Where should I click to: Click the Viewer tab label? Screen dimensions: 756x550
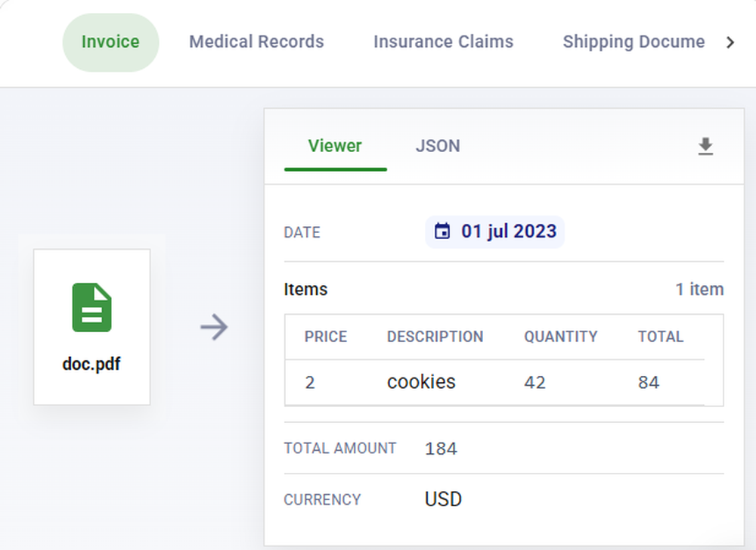click(335, 146)
